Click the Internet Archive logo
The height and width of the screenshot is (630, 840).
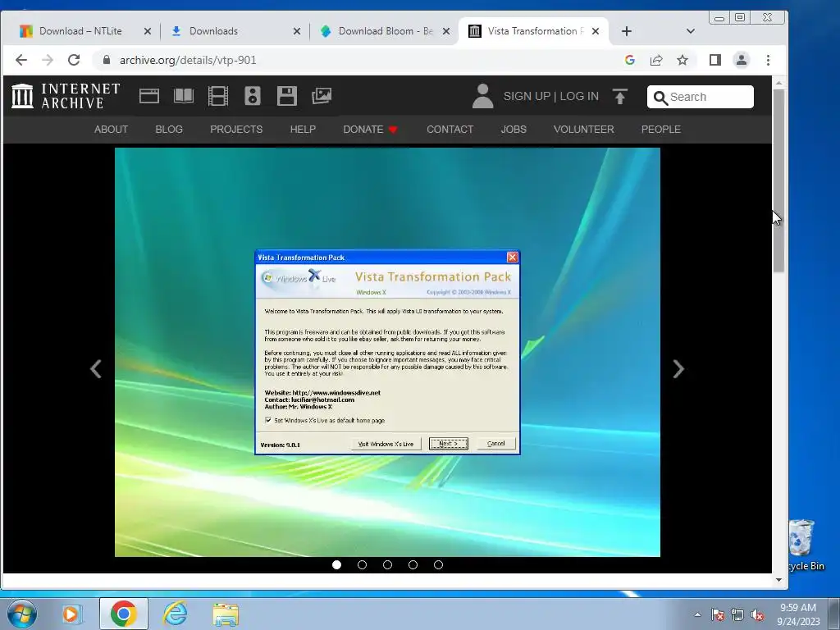click(66, 96)
